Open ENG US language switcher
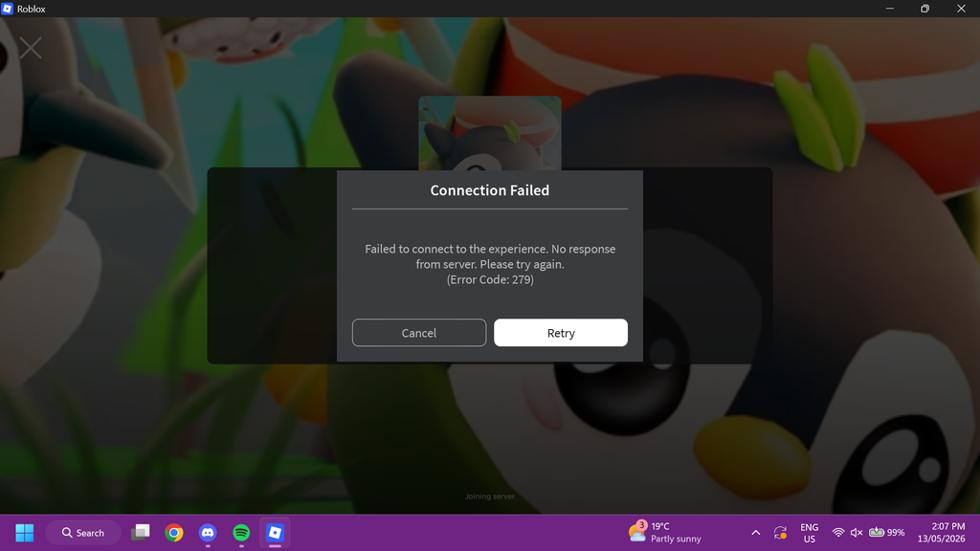Image resolution: width=980 pixels, height=551 pixels. (810, 533)
